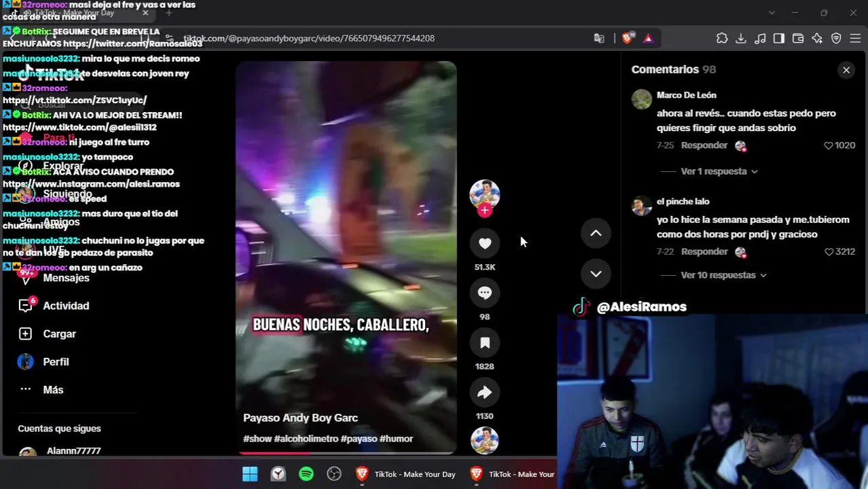Screen dimensions: 868x489
Task: Share the video with the arrow icon
Action: tap(484, 393)
